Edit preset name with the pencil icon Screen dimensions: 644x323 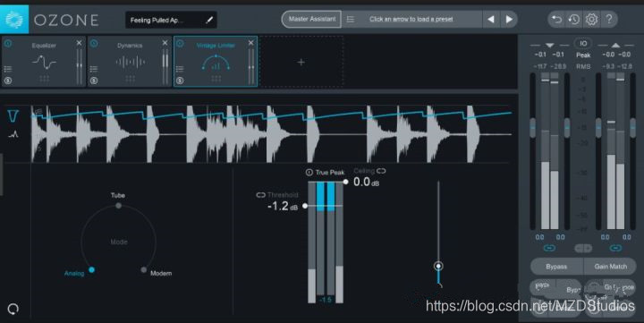click(209, 20)
